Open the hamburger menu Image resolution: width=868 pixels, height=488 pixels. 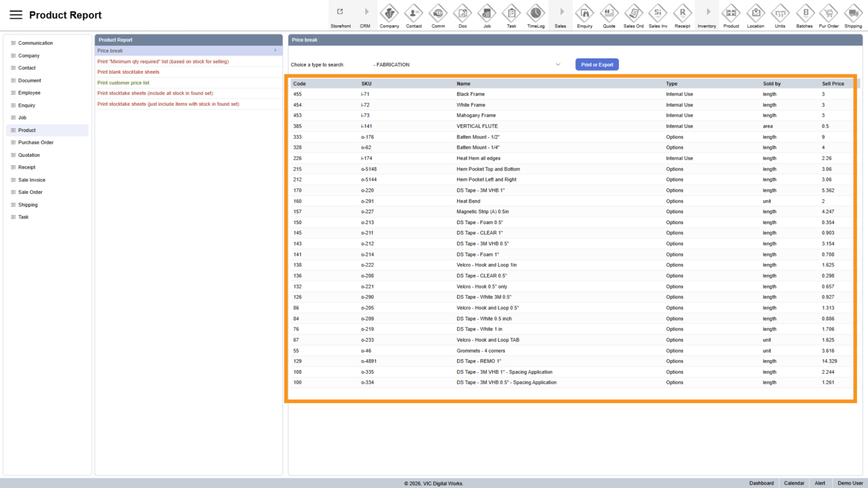point(16,15)
